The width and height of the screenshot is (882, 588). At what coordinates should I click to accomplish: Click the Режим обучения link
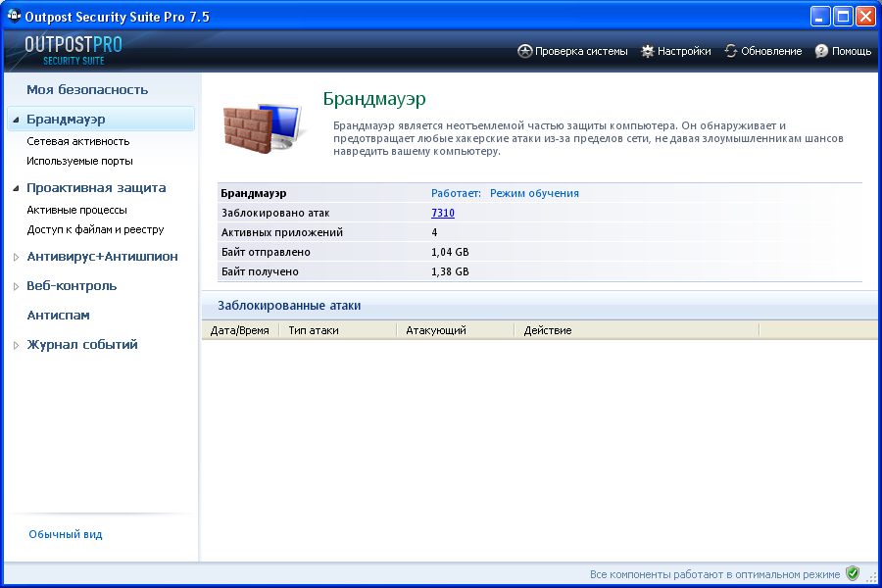tap(534, 193)
